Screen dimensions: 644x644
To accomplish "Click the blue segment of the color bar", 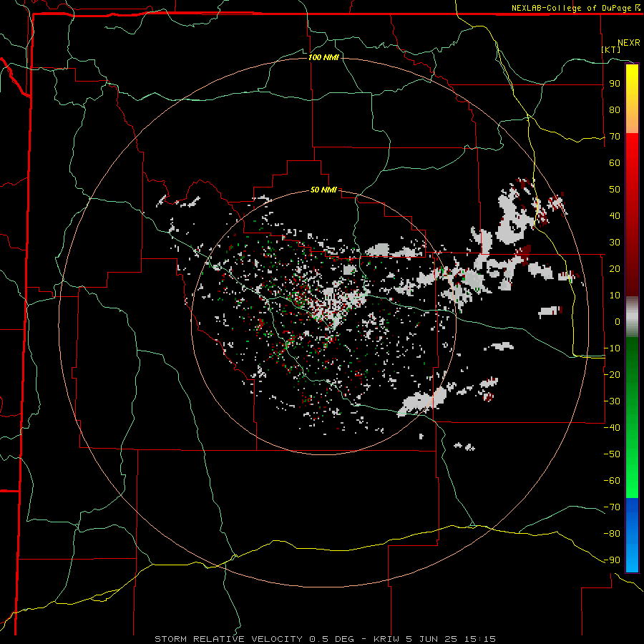I will coord(632,535).
